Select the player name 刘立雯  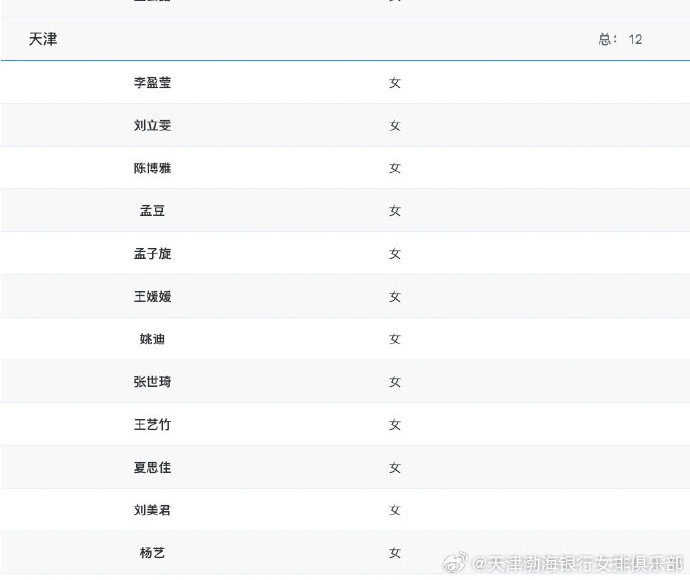(152, 126)
